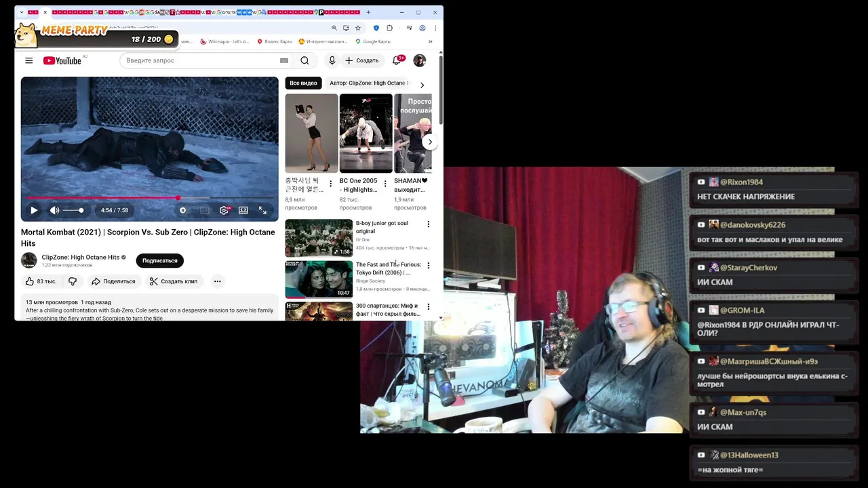The height and width of the screenshot is (488, 868).
Task: Toggle the autoplay switch in the player
Action: click(x=182, y=210)
